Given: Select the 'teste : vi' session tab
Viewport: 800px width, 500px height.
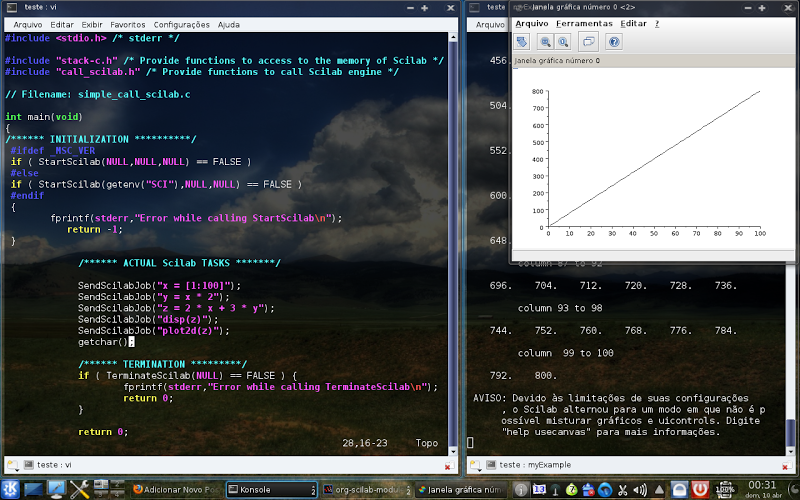Looking at the screenshot, I should (x=49, y=465).
